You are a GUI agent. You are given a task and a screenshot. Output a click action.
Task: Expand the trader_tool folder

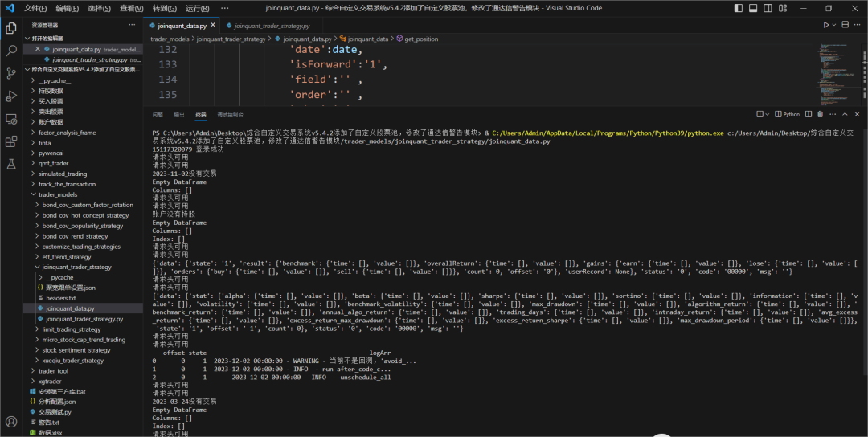[x=53, y=371]
